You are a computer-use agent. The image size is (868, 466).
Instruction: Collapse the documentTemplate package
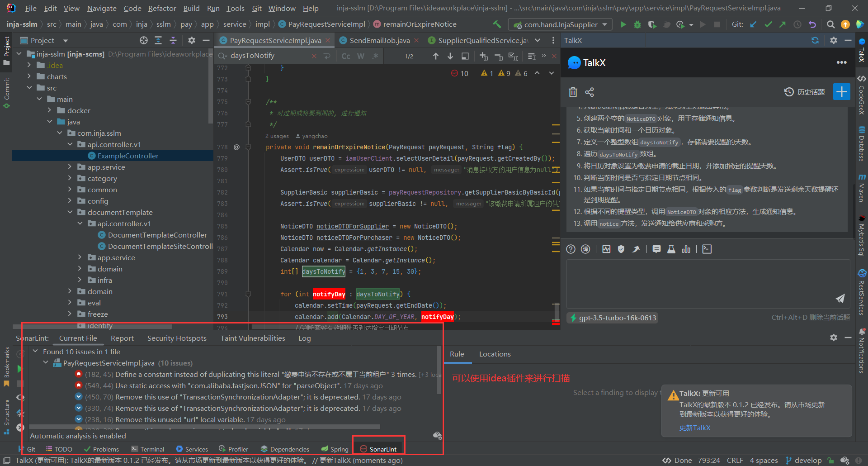(x=70, y=212)
